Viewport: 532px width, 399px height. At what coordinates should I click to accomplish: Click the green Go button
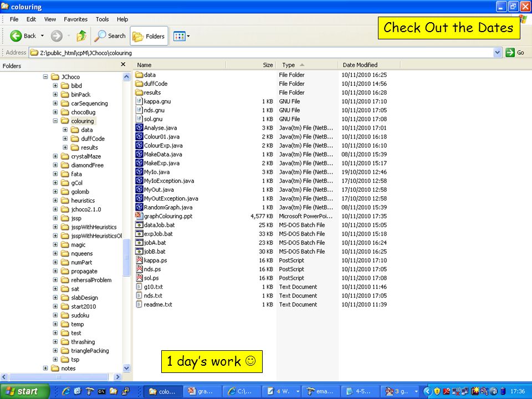point(515,53)
